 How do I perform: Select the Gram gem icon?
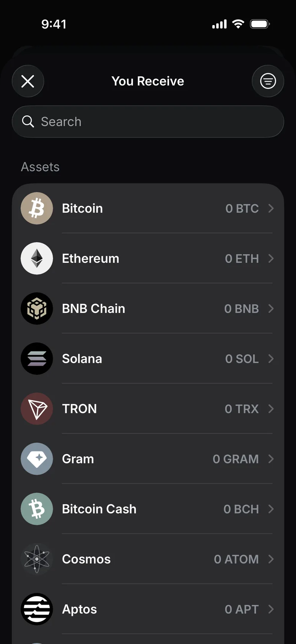coord(37,459)
